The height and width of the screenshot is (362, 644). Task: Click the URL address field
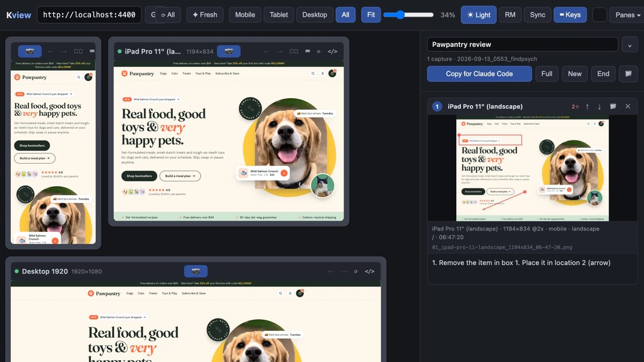point(89,14)
